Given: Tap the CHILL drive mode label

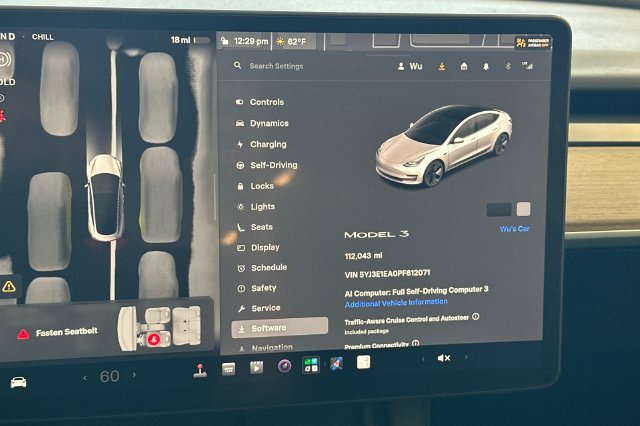Looking at the screenshot, I should [x=42, y=37].
